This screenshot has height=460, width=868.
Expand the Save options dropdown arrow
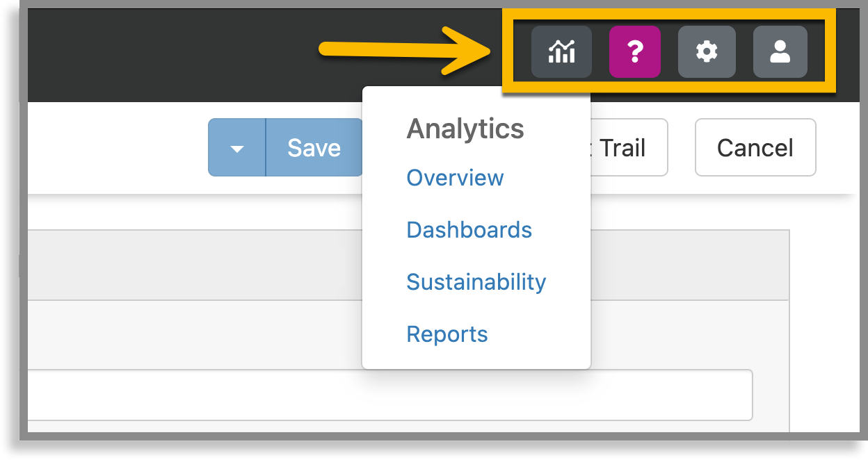coord(237,147)
